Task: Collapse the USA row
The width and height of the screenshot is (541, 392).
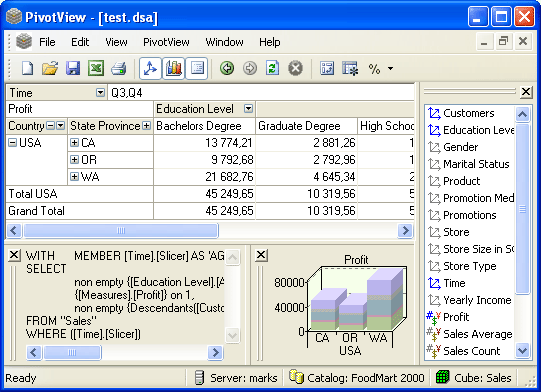Action: (x=12, y=143)
